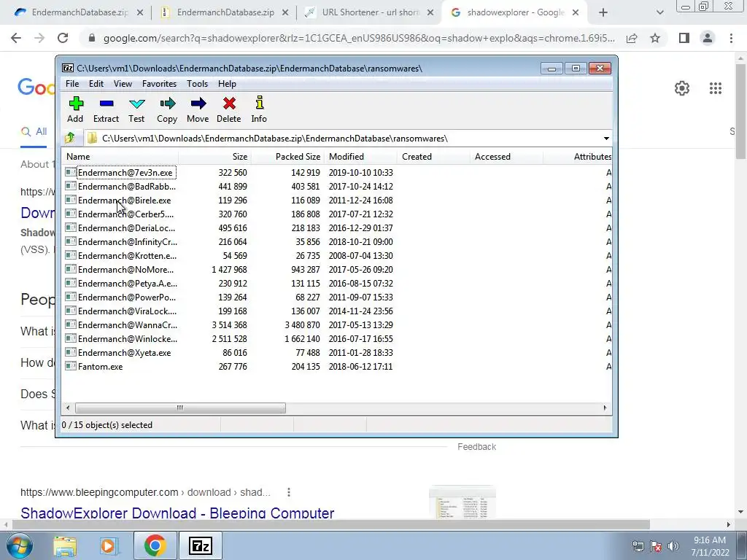
Task: Click the Add toolbar icon in 7-Zip
Action: [75, 109]
